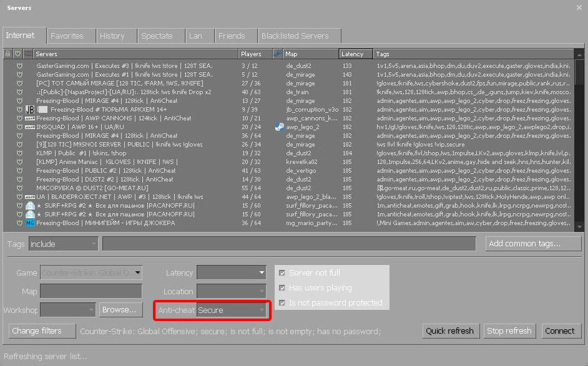Switch to the Favorites tab
The height and width of the screenshot is (366, 588).
click(x=71, y=36)
